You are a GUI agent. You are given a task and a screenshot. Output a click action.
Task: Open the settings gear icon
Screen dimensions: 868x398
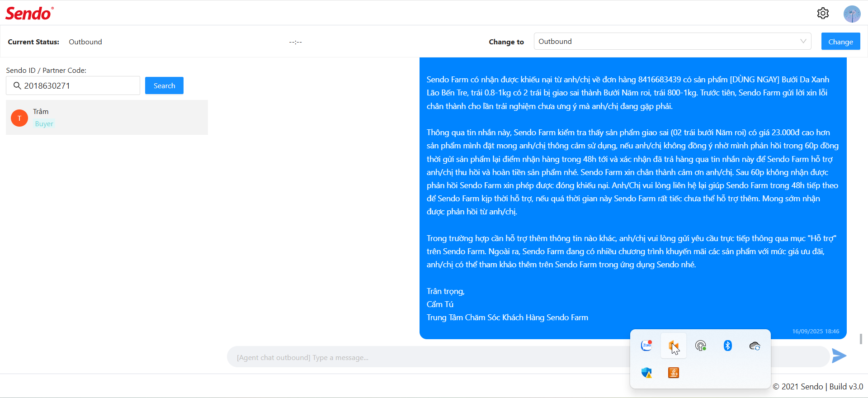pyautogui.click(x=823, y=14)
